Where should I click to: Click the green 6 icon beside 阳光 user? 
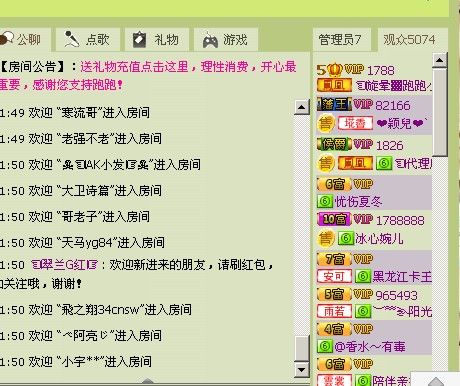363,311
